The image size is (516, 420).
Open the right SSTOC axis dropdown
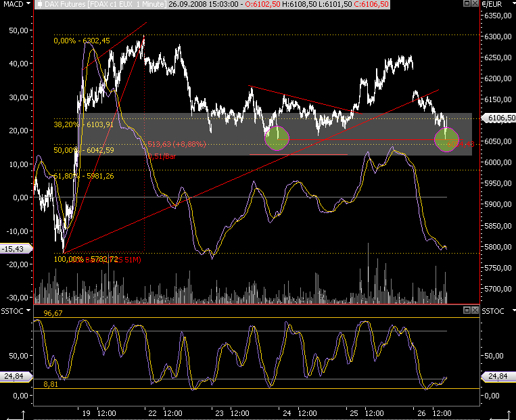pyautogui.click(x=514, y=310)
